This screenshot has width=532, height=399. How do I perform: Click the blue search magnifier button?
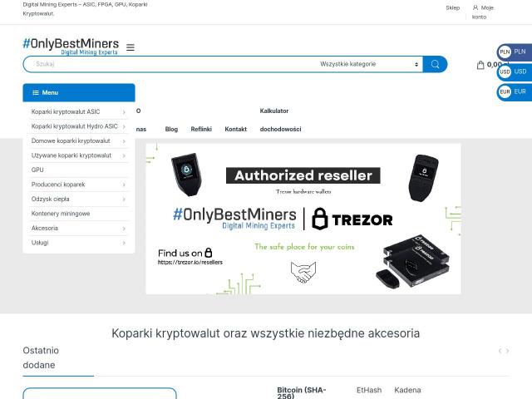435,64
